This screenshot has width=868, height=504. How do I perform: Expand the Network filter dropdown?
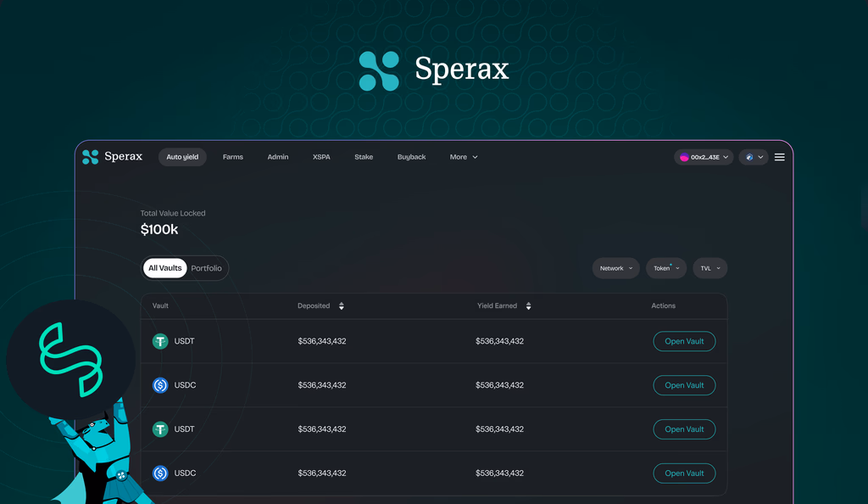pos(615,268)
